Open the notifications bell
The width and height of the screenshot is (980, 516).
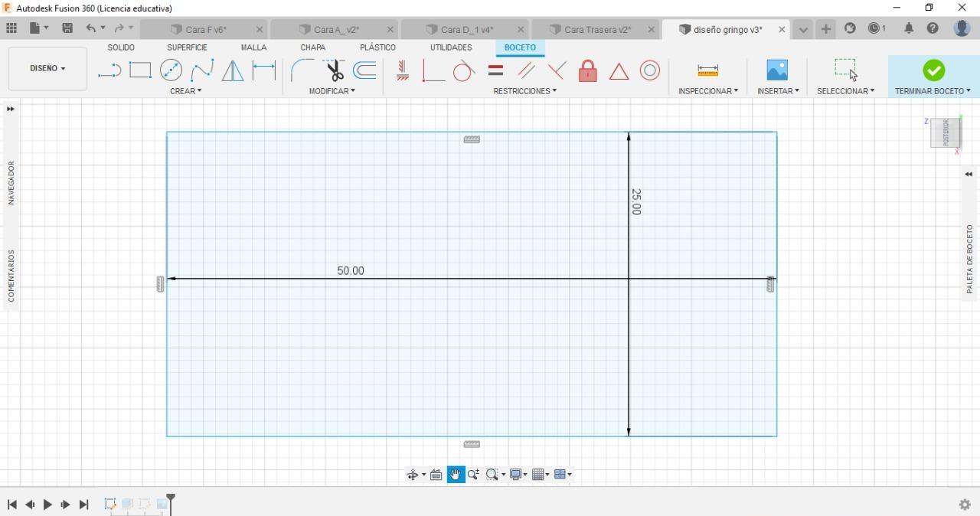[x=909, y=28]
